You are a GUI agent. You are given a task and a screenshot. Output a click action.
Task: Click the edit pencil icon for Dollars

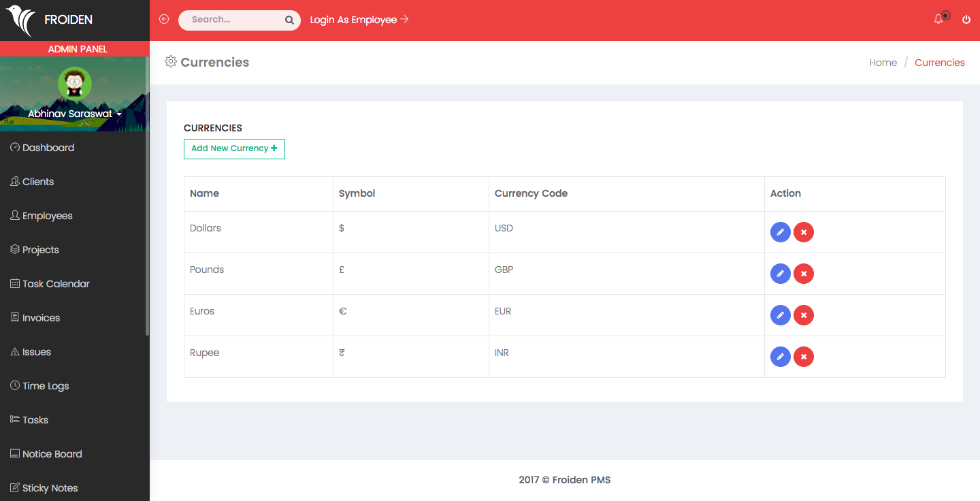pyautogui.click(x=780, y=232)
